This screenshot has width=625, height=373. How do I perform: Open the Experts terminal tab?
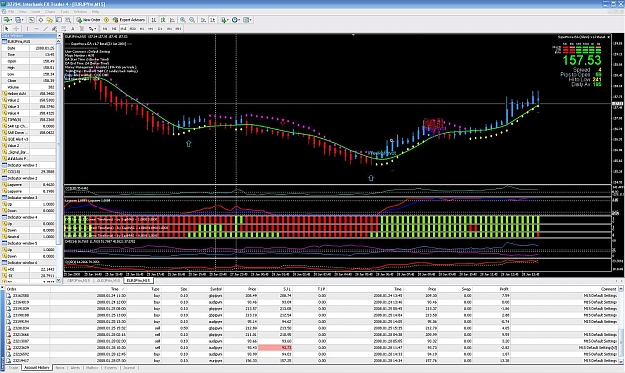tap(111, 368)
